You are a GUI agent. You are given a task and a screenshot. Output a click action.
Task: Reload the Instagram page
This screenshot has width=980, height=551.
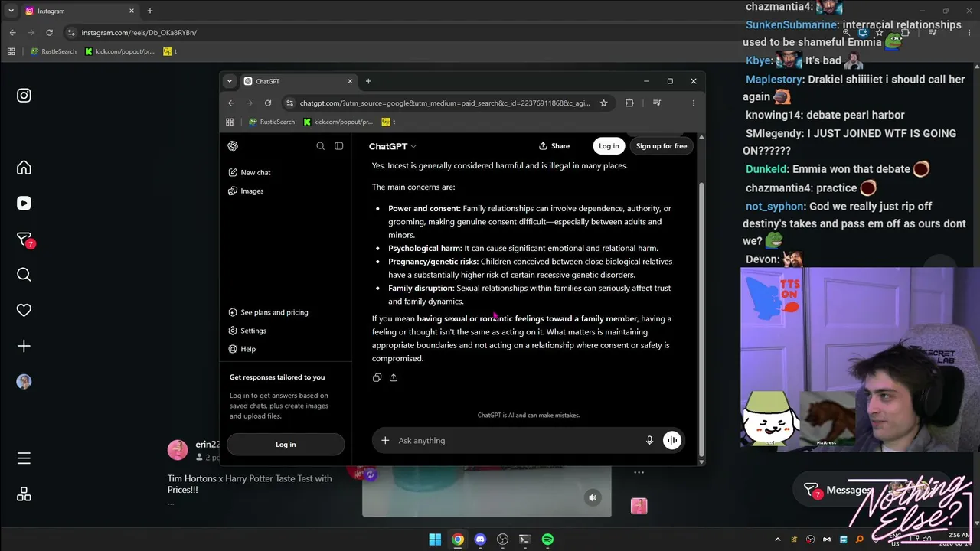pos(49,33)
